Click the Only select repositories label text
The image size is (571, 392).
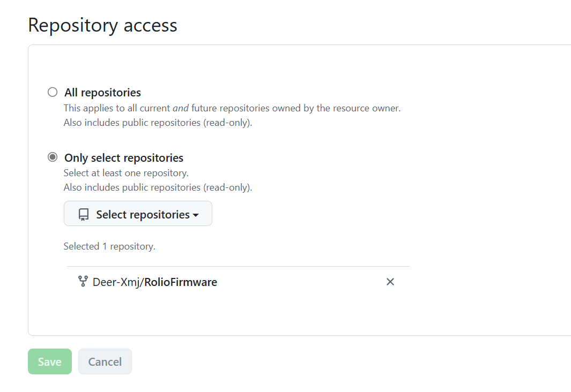124,158
